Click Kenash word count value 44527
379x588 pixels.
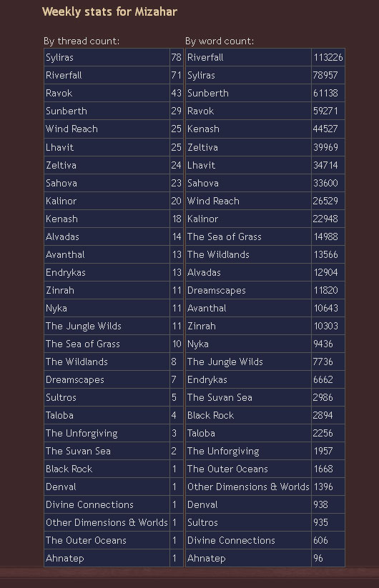pos(324,129)
